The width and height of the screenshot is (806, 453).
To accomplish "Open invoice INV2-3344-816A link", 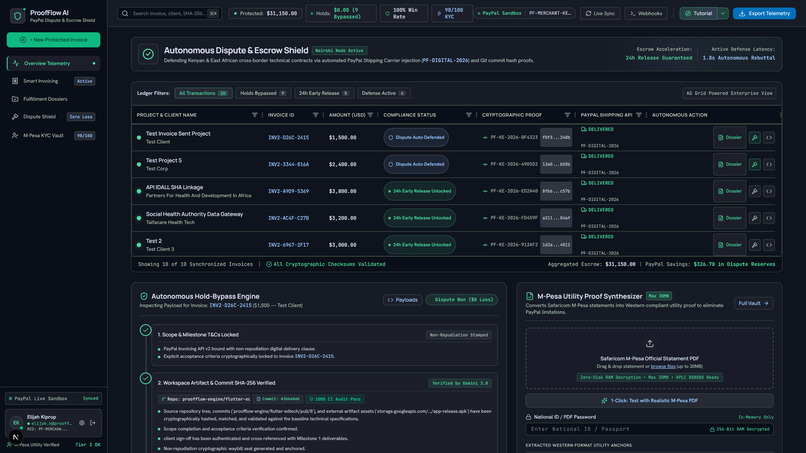I will (x=288, y=165).
